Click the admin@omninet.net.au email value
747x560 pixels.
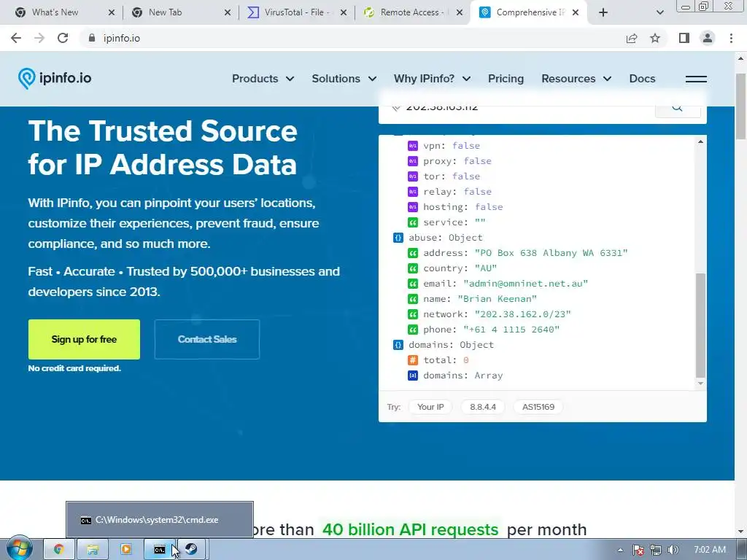click(x=525, y=284)
